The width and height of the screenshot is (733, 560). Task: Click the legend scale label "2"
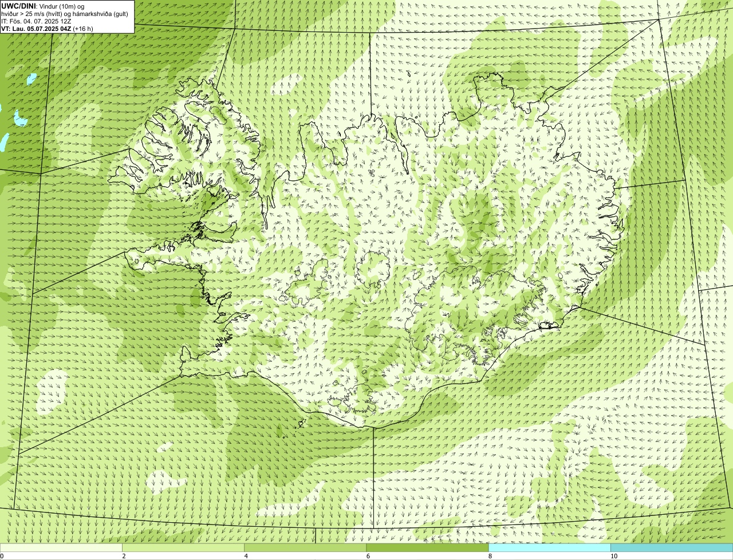click(x=124, y=556)
